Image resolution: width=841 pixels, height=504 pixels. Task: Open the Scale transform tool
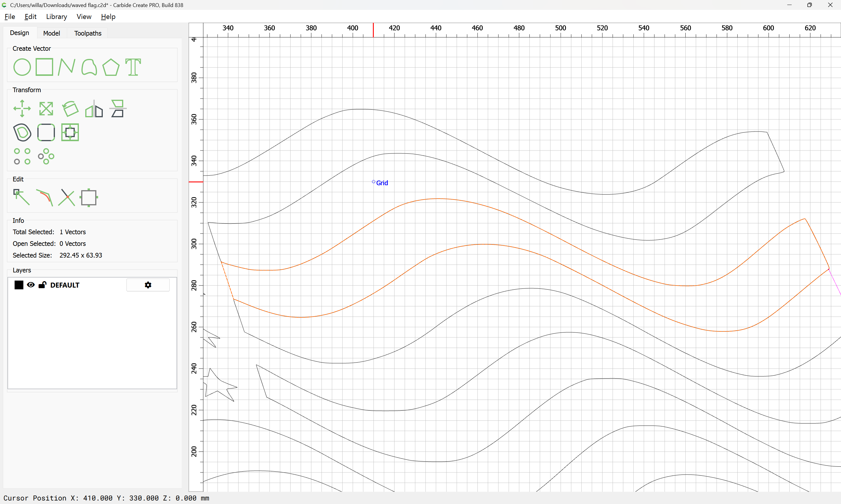pos(46,109)
